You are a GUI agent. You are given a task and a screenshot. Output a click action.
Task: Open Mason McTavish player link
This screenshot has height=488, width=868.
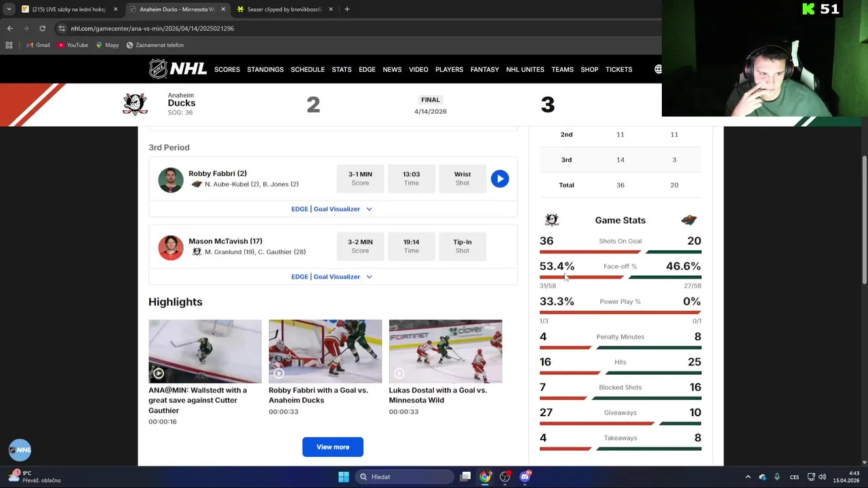(x=225, y=241)
